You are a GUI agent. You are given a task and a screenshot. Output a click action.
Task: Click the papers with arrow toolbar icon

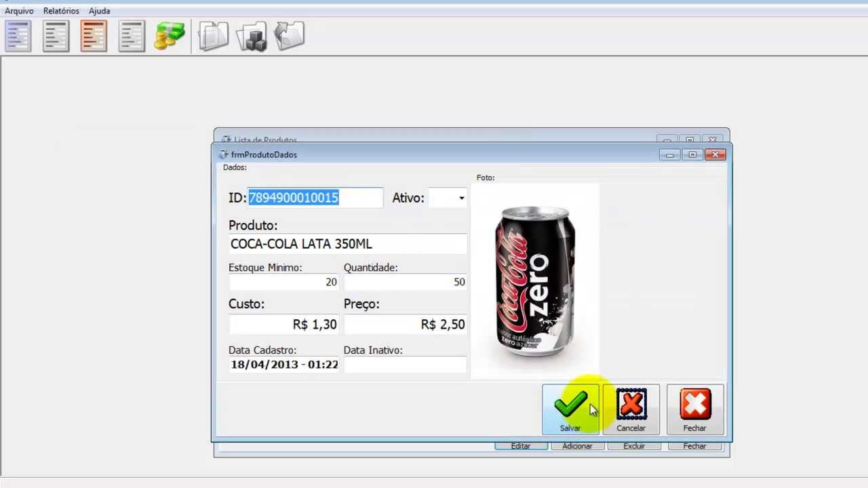point(289,35)
